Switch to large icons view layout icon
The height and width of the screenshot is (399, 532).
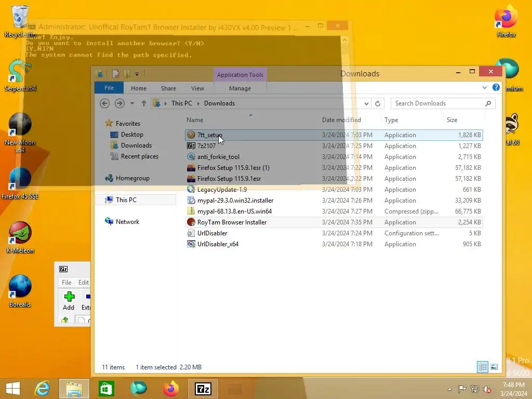click(494, 367)
